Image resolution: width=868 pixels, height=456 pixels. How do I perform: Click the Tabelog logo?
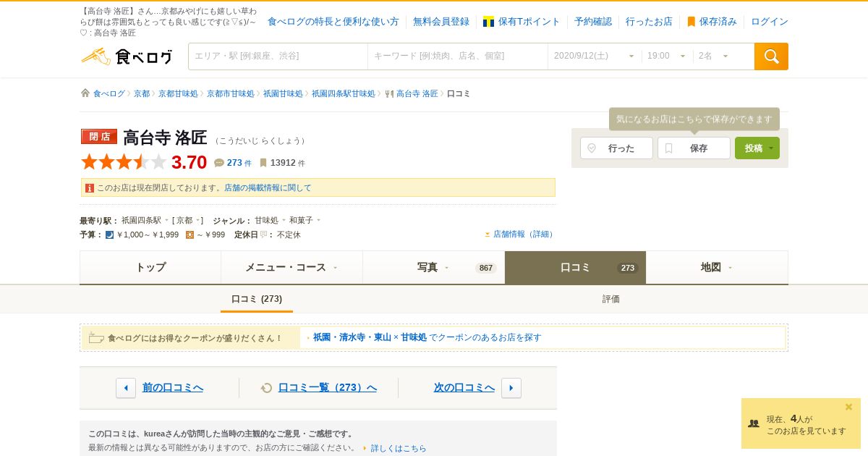[127, 56]
